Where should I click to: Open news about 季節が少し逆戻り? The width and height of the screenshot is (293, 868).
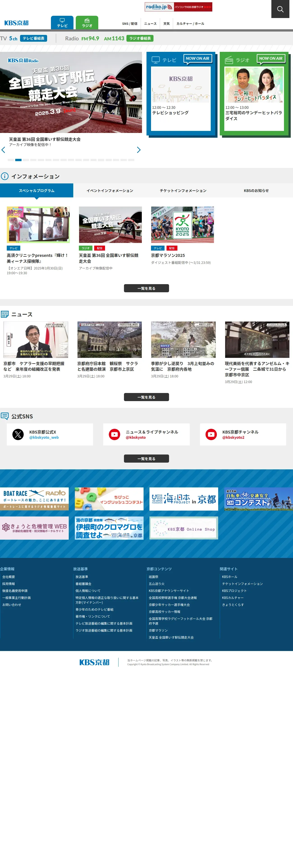(183, 350)
